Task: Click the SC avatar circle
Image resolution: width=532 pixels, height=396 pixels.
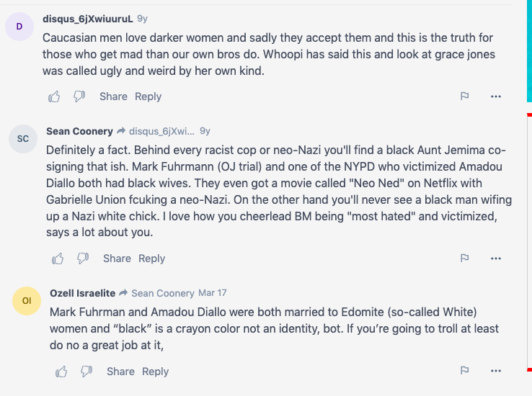Action: pos(23,139)
